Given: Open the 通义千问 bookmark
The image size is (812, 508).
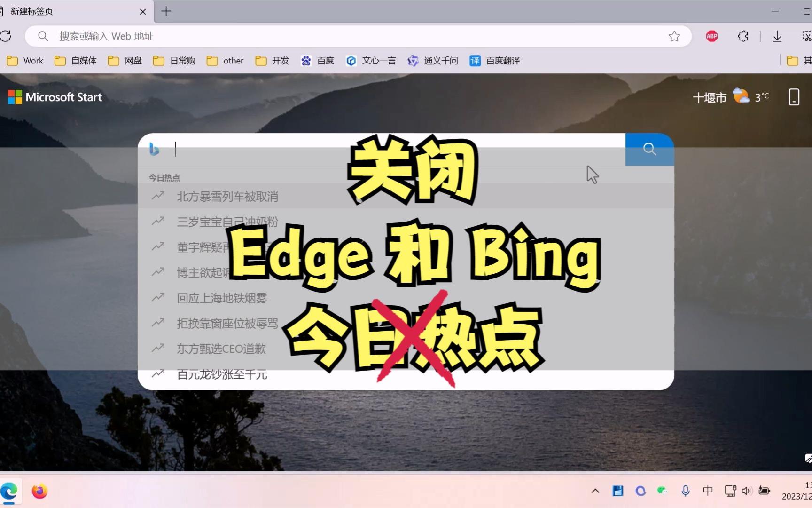Looking at the screenshot, I should [x=433, y=61].
